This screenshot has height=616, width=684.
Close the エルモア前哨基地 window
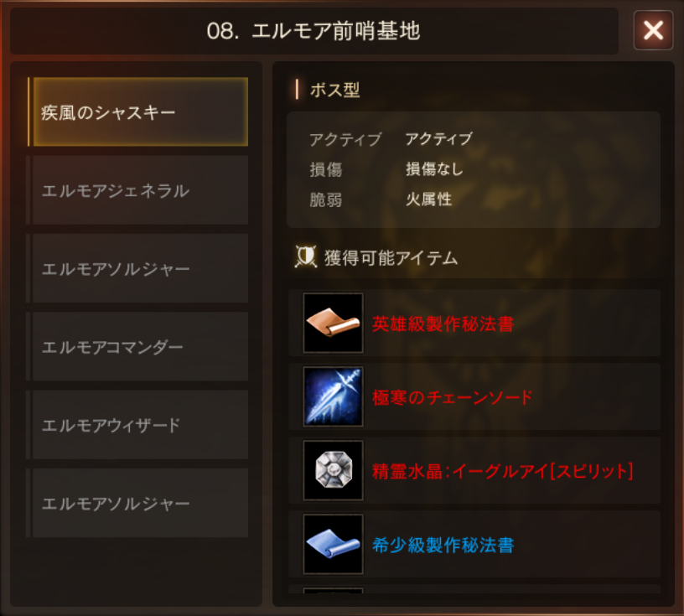(653, 30)
